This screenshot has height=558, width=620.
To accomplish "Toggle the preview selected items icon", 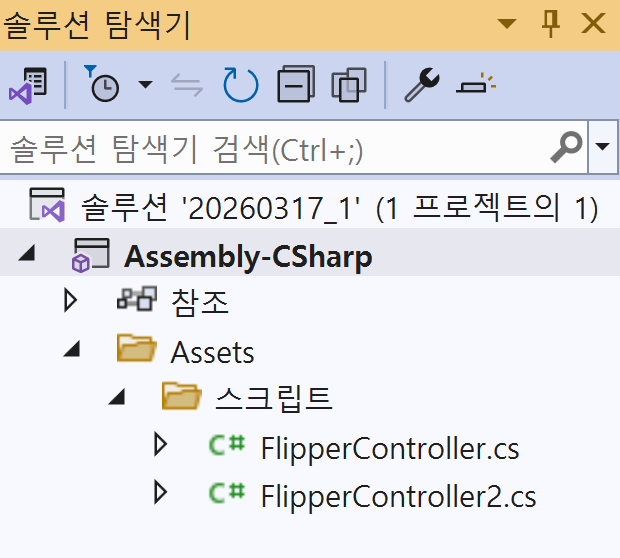I will click(475, 86).
